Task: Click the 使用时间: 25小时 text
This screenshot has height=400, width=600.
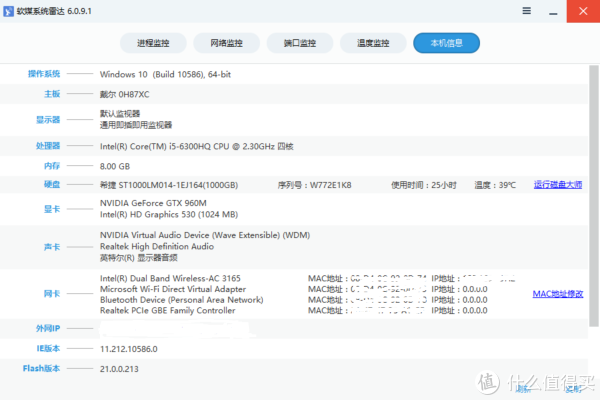Action: coord(424,185)
